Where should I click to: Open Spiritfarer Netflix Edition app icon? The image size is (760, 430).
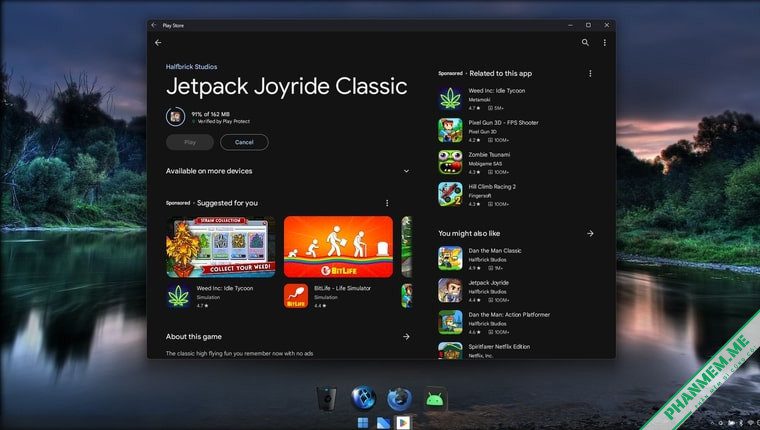450,350
